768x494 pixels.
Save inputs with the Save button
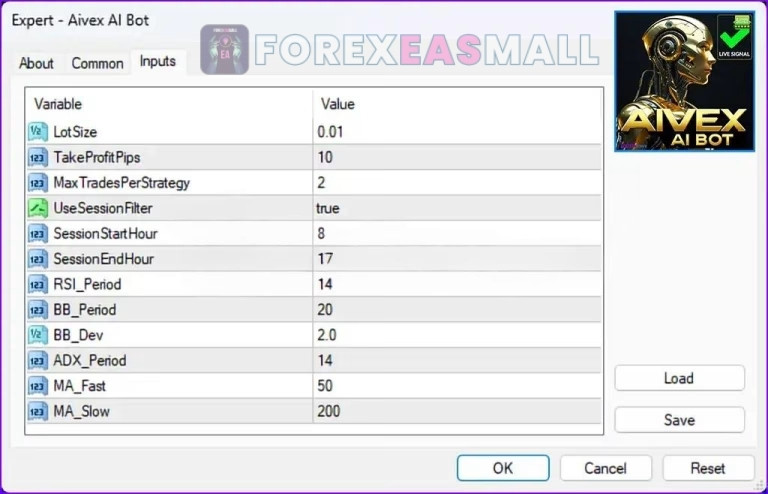coord(679,420)
